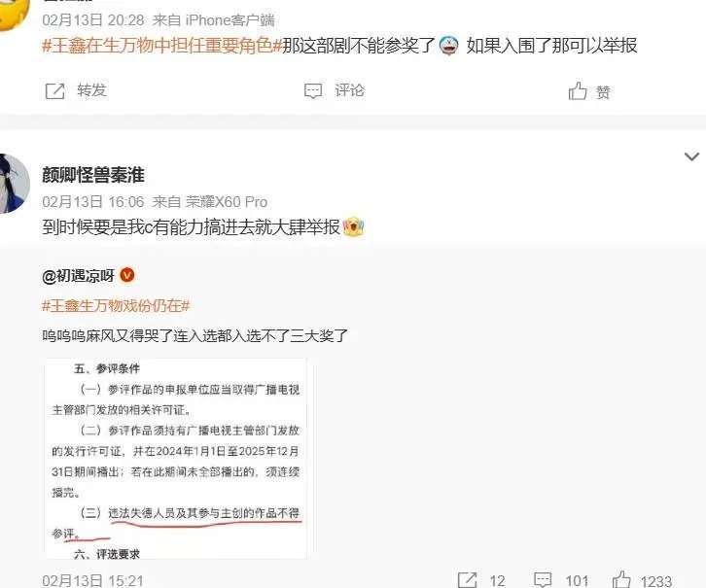Open hashtag 王鑫在生万物中担任重要角色
706x588 pixels.
click(162, 46)
